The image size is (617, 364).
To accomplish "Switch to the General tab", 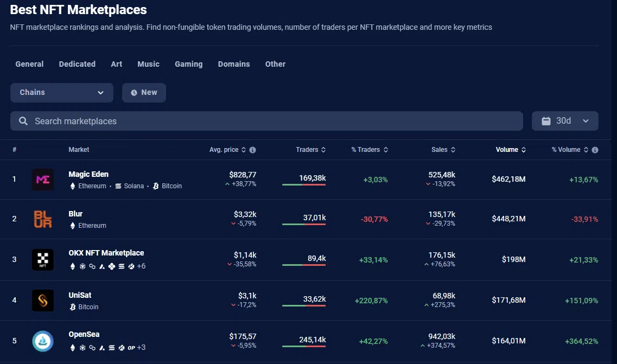I will [29, 64].
